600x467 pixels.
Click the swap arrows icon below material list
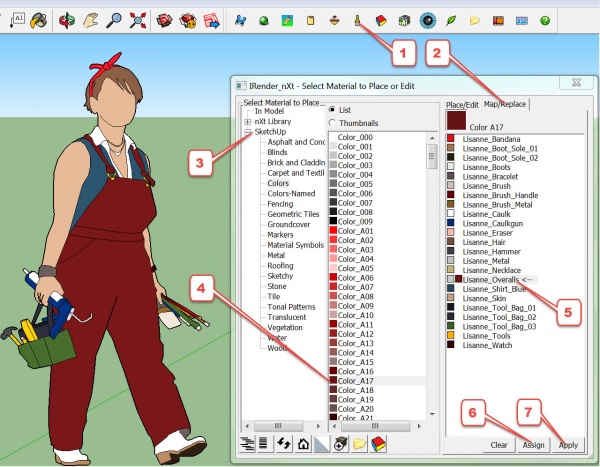pos(283,443)
